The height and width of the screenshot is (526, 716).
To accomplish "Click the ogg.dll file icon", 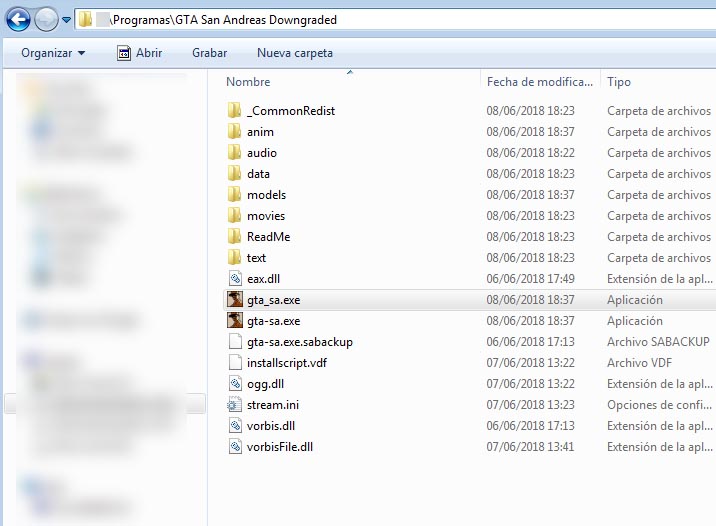I will pos(235,384).
